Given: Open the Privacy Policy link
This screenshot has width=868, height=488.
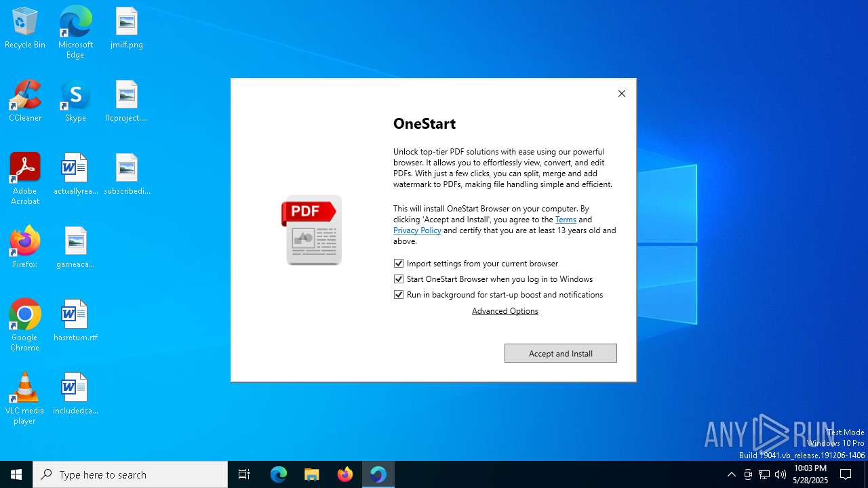Looking at the screenshot, I should pyautogui.click(x=417, y=230).
